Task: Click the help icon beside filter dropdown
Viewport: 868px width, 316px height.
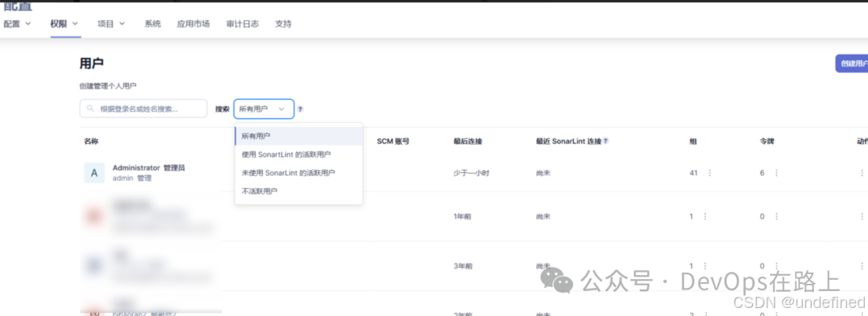Action: pos(300,109)
